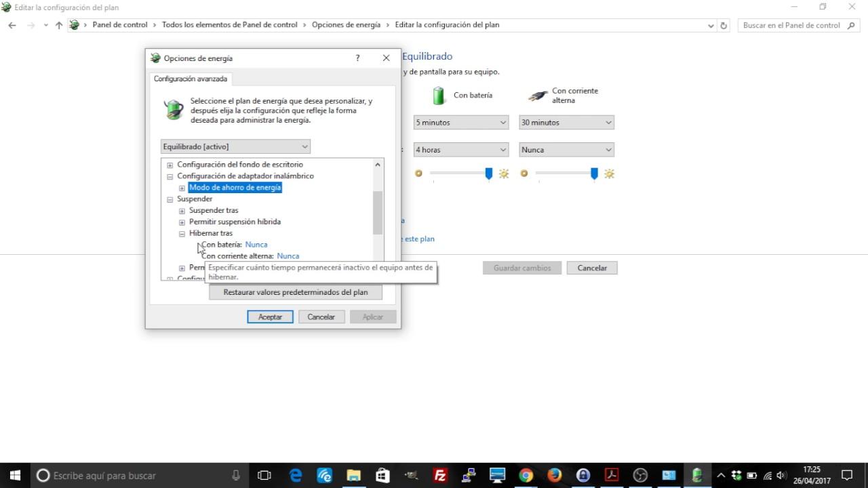Navigate to Opciones de energía in the breadcrumb
This screenshot has height=488, width=868.
[347, 24]
